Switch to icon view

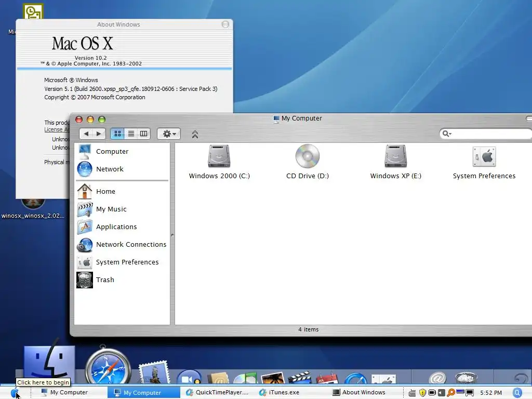click(117, 134)
